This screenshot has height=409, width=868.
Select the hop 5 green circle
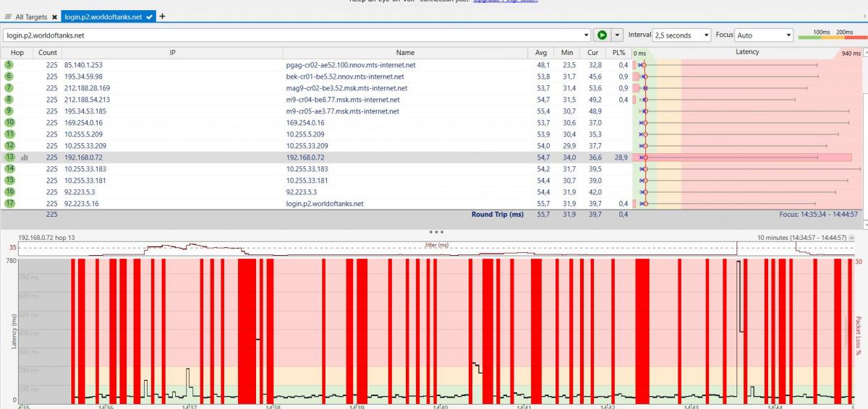point(9,64)
